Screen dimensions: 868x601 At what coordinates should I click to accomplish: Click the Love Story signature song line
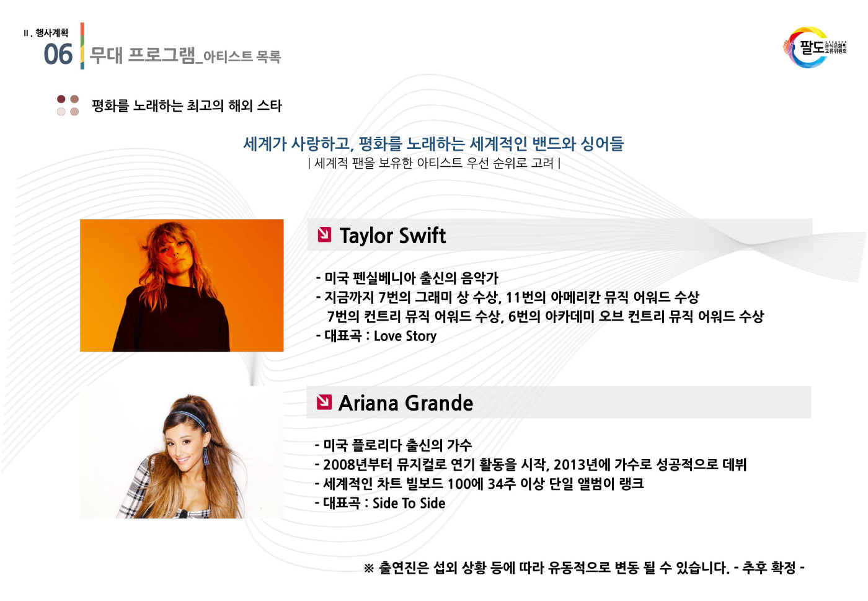[x=376, y=336]
